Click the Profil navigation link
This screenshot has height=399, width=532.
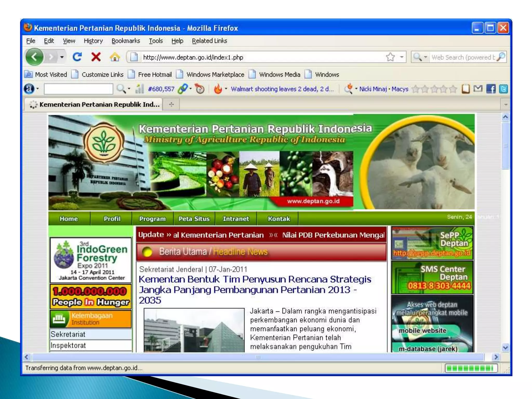(112, 219)
